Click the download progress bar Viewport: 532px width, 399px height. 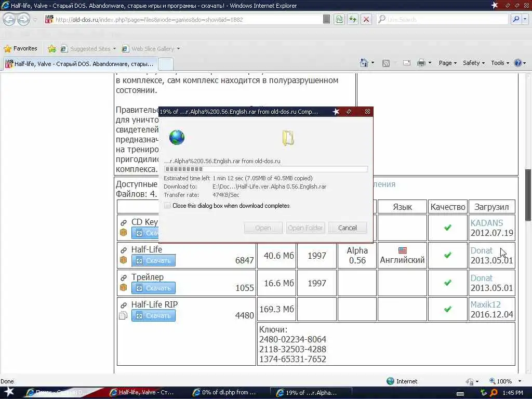[x=265, y=169]
